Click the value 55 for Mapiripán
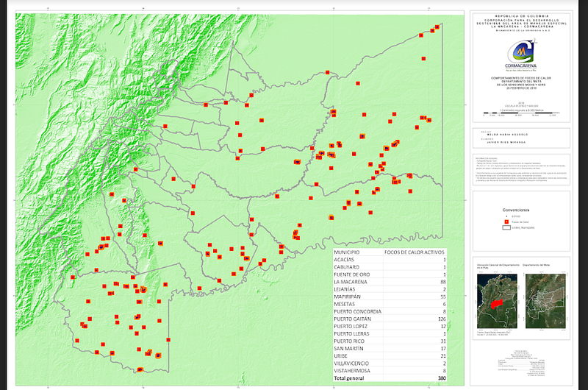588x390 pixels. 443,297
